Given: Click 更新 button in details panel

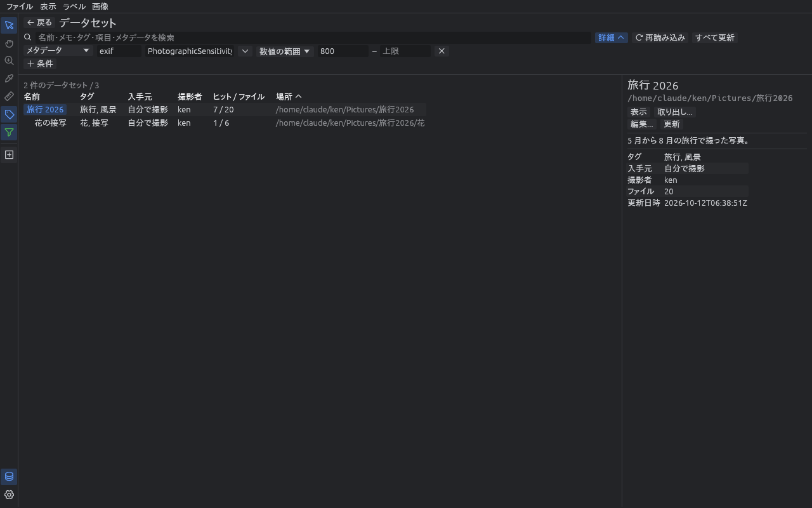Looking at the screenshot, I should point(672,124).
